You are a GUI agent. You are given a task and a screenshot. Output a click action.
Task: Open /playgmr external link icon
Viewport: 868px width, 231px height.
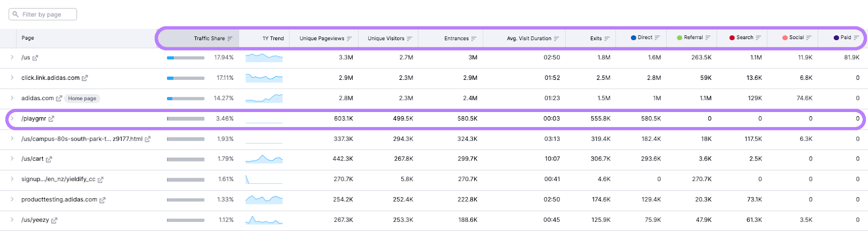[x=52, y=118]
